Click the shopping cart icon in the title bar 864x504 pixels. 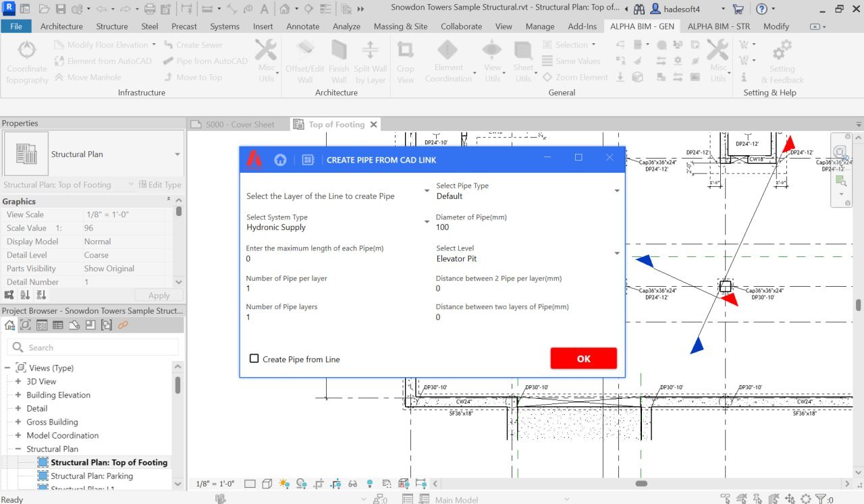[x=738, y=9]
